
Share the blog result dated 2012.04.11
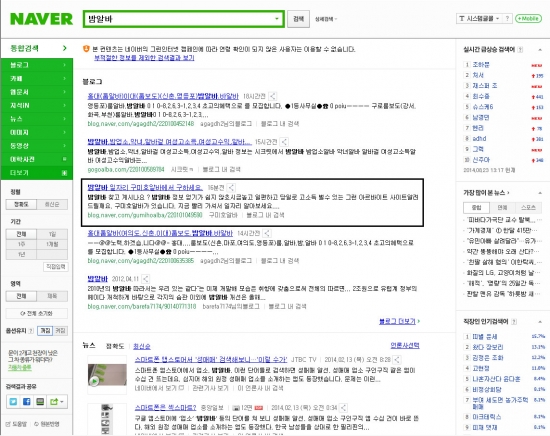pyautogui.click(x=145, y=279)
